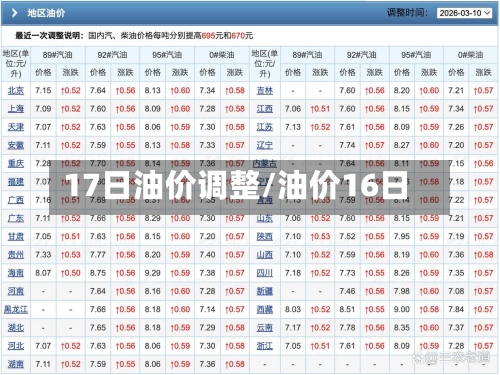Visit the 广西 region link
The width and height of the screenshot is (500, 375).
(16, 200)
